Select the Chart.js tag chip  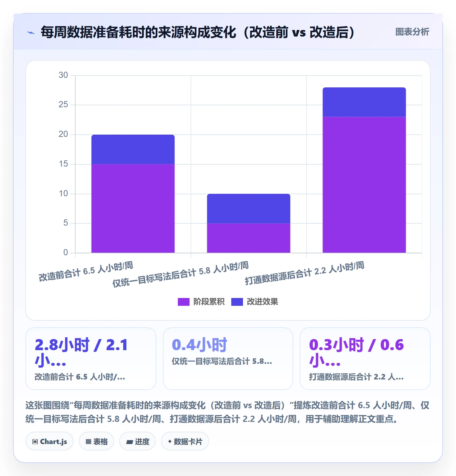click(50, 441)
